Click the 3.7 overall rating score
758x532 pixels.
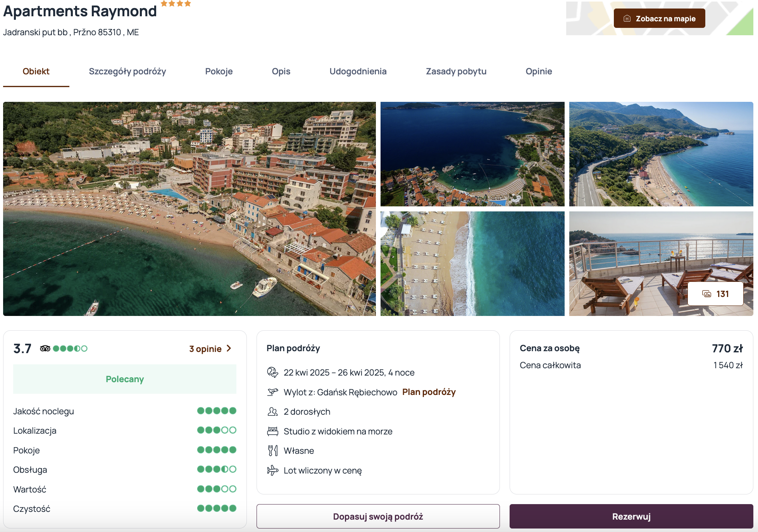22,349
